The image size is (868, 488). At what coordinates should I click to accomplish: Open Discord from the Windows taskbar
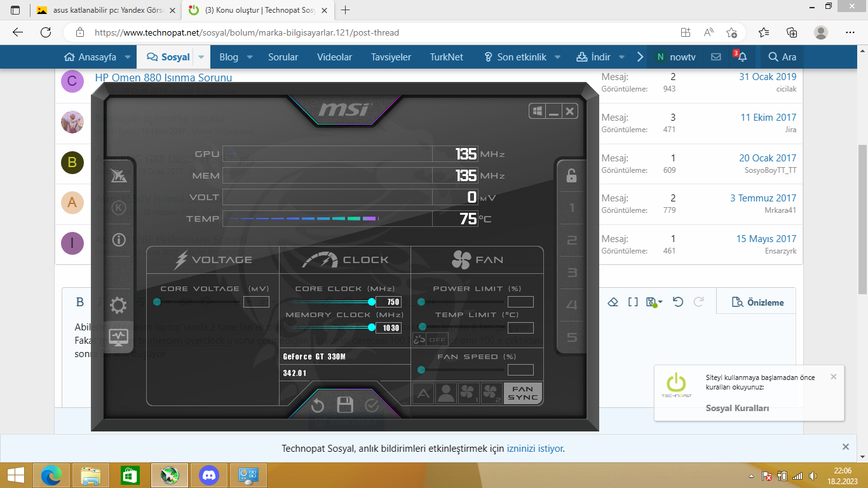[x=208, y=475]
